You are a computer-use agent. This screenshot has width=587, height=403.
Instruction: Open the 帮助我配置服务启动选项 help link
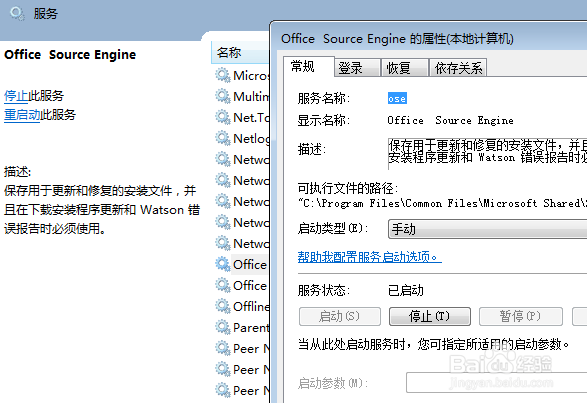coord(369,257)
